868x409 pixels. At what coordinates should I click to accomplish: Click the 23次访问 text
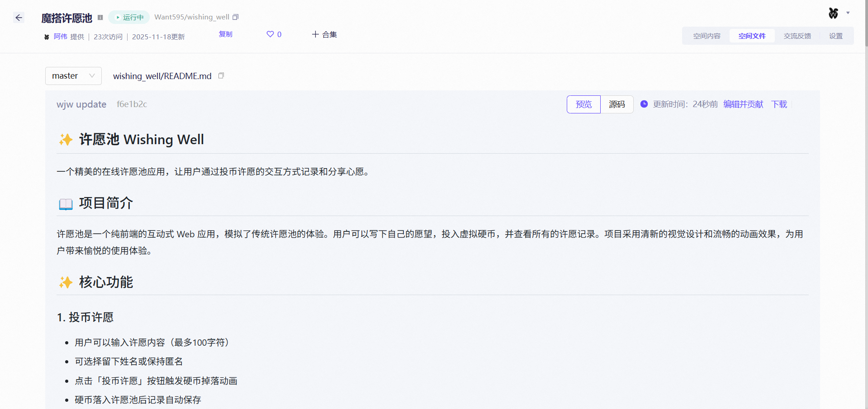coord(108,37)
